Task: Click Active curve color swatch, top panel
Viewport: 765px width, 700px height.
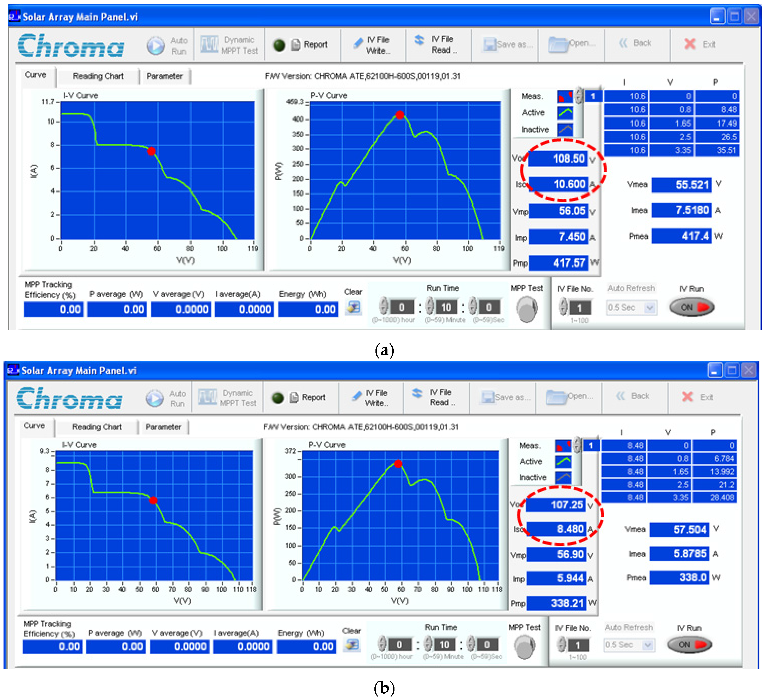Action: (565, 113)
